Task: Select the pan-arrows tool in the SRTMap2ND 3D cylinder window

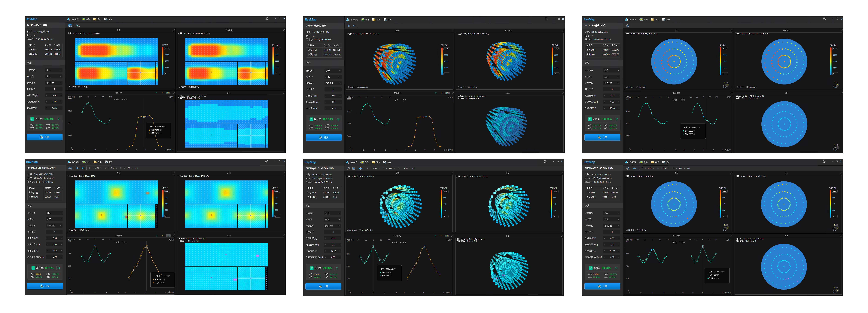Action: click(x=360, y=168)
